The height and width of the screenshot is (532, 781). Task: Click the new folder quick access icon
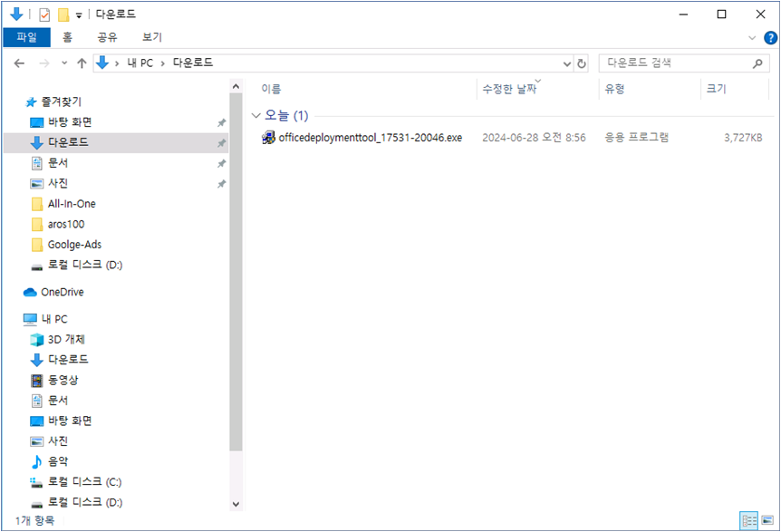point(63,15)
